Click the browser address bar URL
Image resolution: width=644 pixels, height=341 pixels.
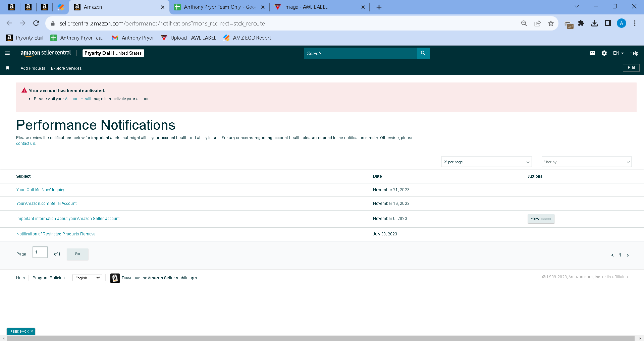(162, 23)
